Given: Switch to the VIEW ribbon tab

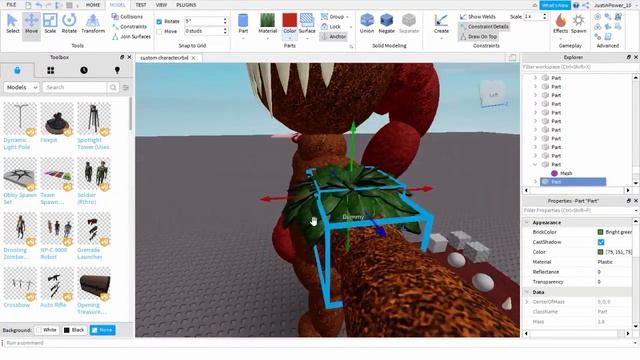Looking at the screenshot, I should pos(161,5).
